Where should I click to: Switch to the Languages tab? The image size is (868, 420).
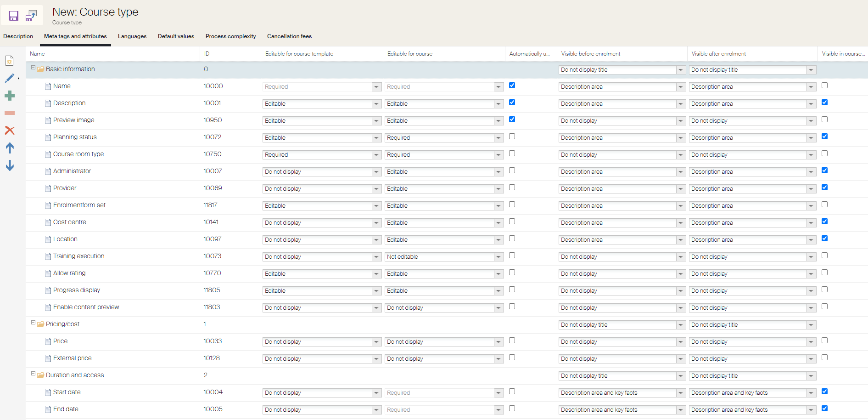pyautogui.click(x=132, y=36)
